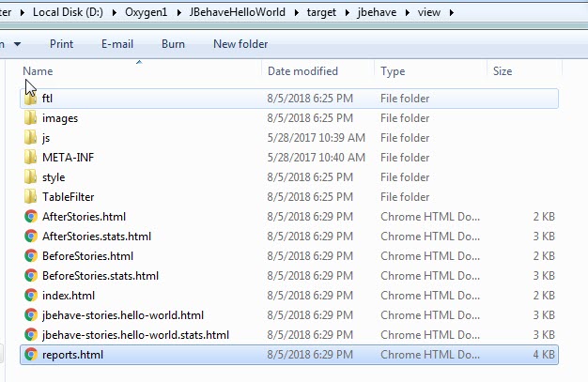Viewport: 588px width, 382px height.
Task: Navigate to Local Disk (D:) breadcrumb
Action: [x=68, y=12]
